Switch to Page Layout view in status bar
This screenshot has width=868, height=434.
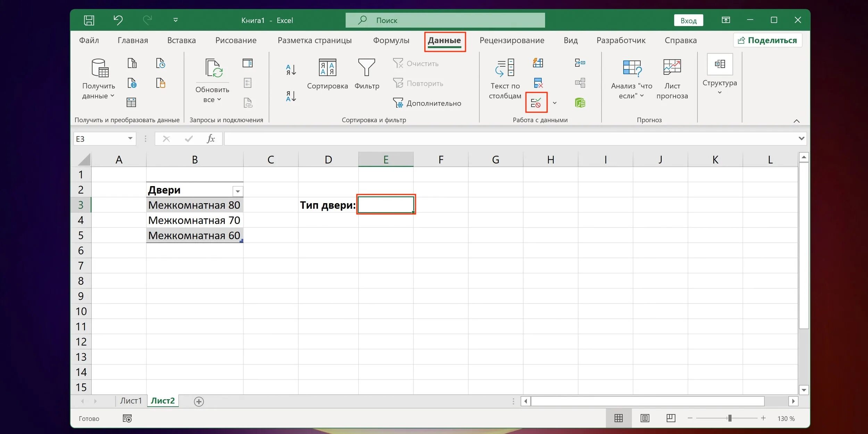click(x=645, y=418)
